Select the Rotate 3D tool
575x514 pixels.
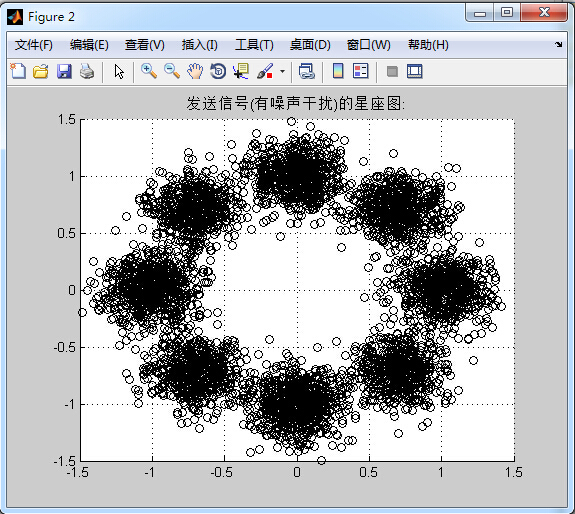pyautogui.click(x=218, y=71)
